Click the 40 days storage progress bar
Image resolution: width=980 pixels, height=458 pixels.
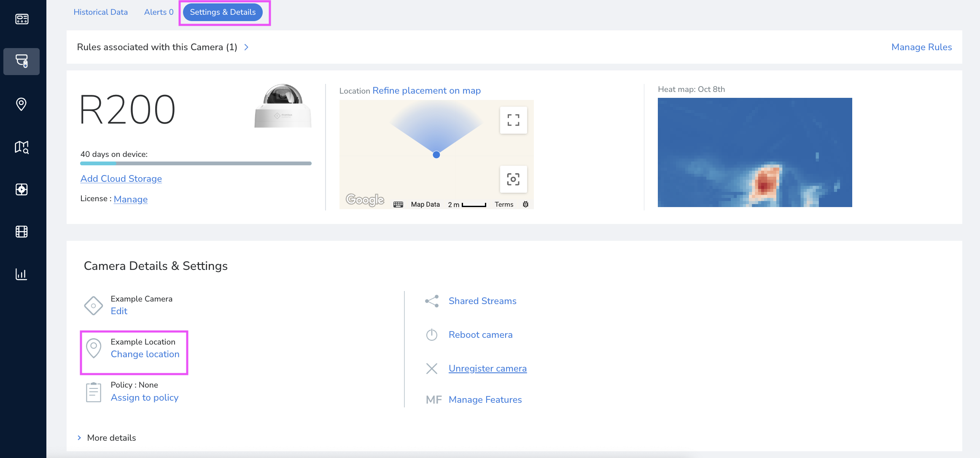tap(196, 163)
